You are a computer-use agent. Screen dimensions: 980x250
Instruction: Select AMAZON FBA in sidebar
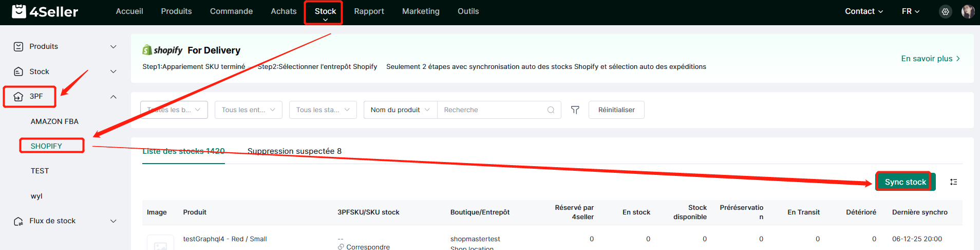coord(54,121)
